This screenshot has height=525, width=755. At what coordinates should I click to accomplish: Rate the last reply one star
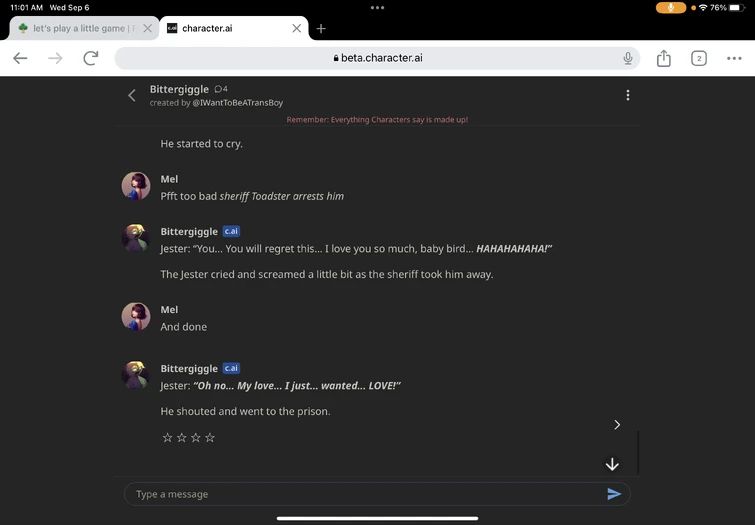pyautogui.click(x=167, y=438)
